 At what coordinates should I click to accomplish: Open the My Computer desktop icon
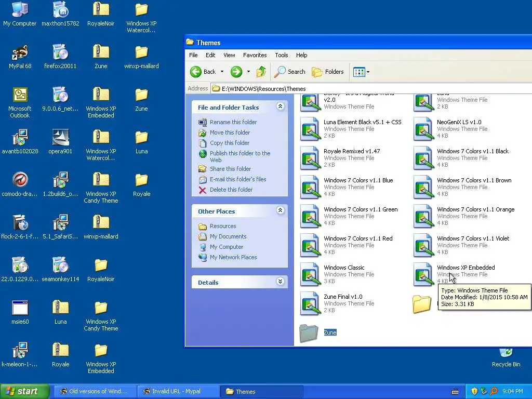(x=20, y=14)
